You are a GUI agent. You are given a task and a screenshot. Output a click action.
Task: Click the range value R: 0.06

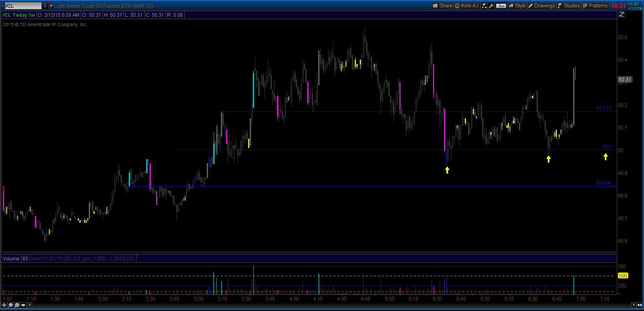click(x=175, y=15)
